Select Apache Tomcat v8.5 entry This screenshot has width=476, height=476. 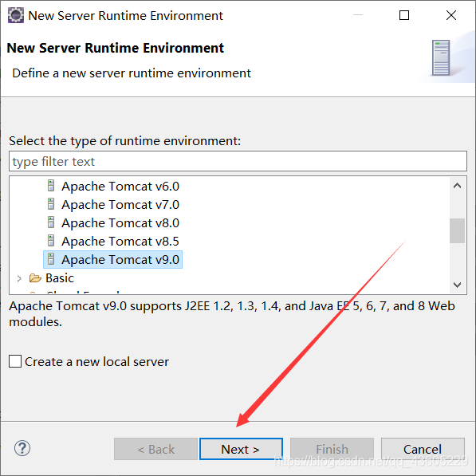tap(120, 242)
